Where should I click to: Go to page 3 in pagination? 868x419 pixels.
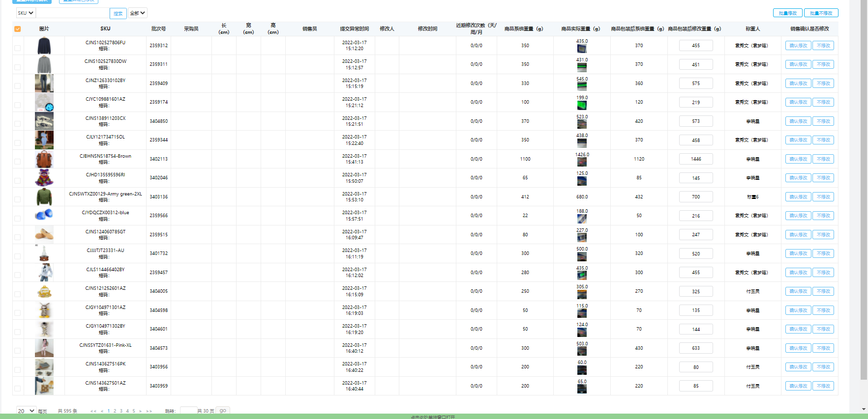(121, 411)
